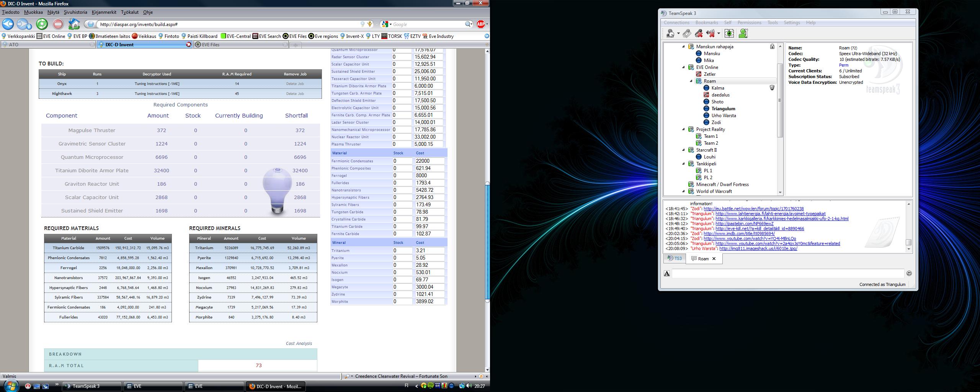
Task: Go to Firefox home page icon
Action: [74, 24]
